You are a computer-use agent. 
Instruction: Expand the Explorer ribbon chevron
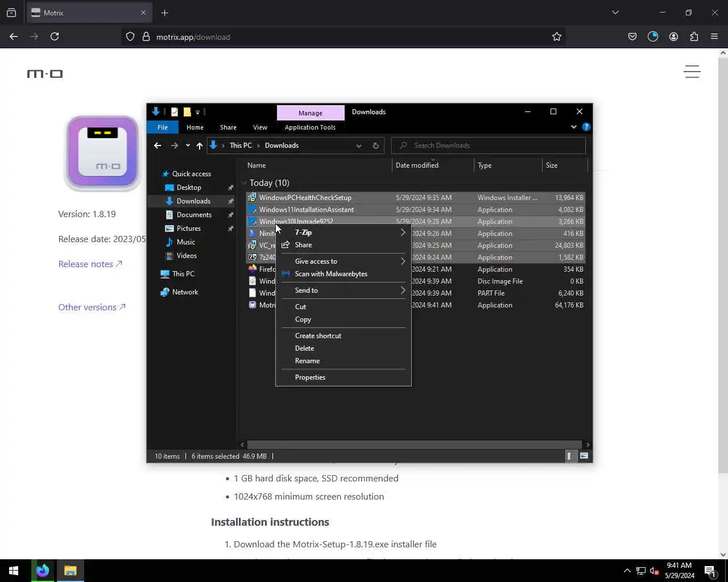click(x=573, y=127)
